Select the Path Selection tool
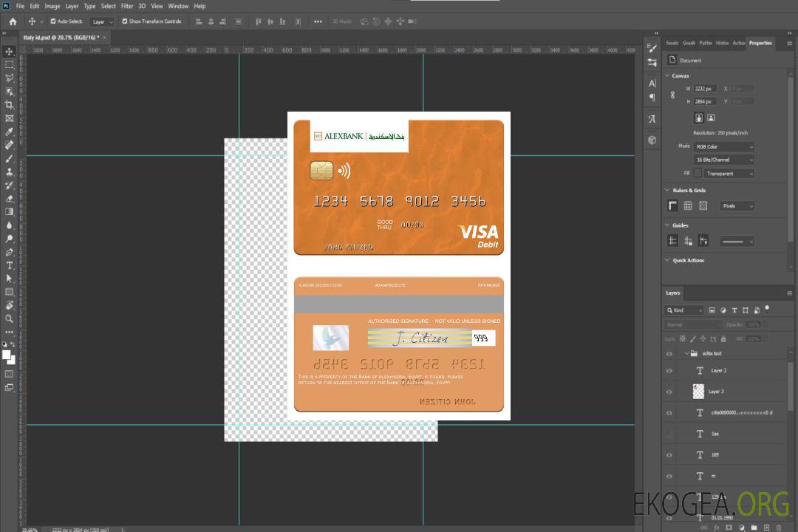Screen dimensions: 798x532 (x=9, y=279)
